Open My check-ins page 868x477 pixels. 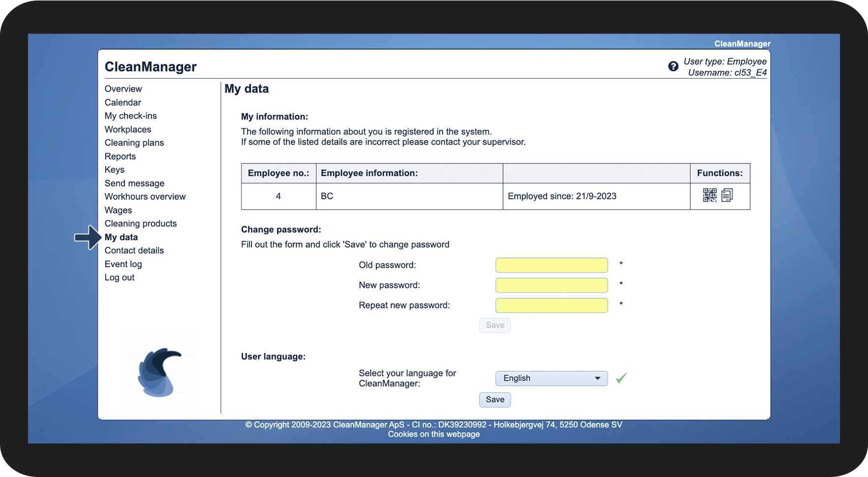[130, 116]
